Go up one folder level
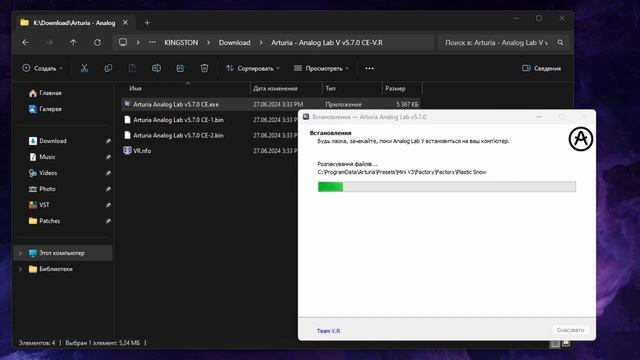The width and height of the screenshot is (640, 360). coord(73,42)
